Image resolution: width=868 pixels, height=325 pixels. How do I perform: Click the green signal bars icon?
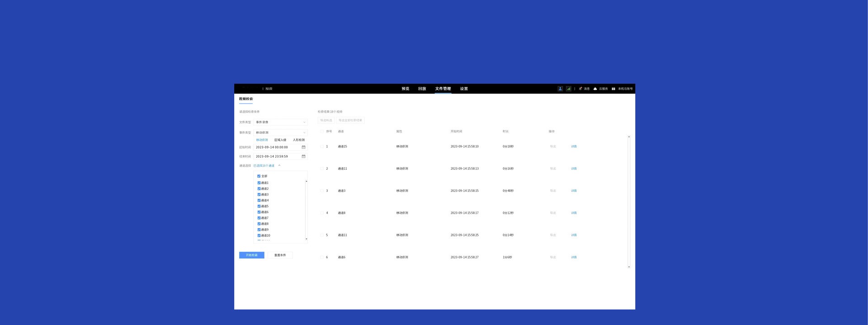(x=568, y=89)
